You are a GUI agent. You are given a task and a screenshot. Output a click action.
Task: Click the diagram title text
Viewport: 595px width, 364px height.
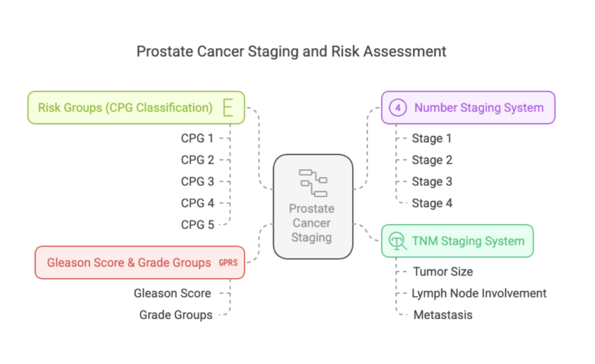292,52
